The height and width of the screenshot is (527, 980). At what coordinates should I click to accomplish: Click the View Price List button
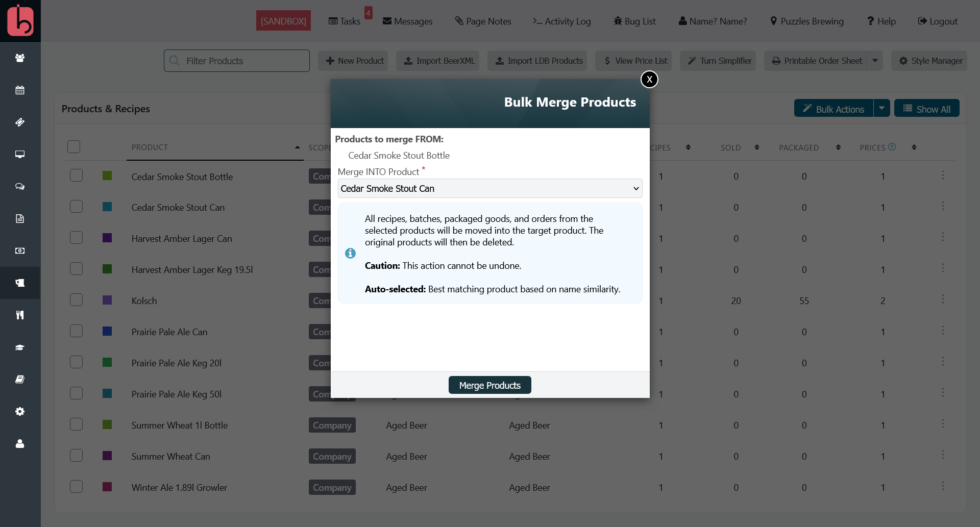click(633, 61)
